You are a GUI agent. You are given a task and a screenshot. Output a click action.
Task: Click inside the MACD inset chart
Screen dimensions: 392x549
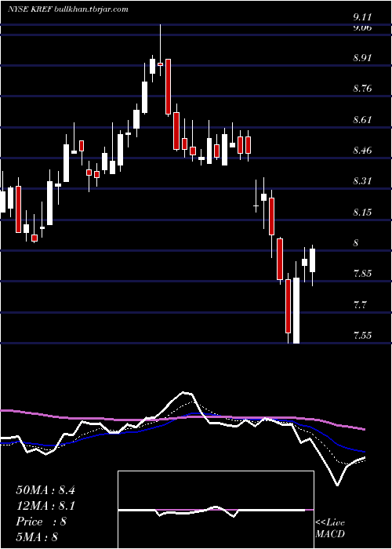[216, 510]
